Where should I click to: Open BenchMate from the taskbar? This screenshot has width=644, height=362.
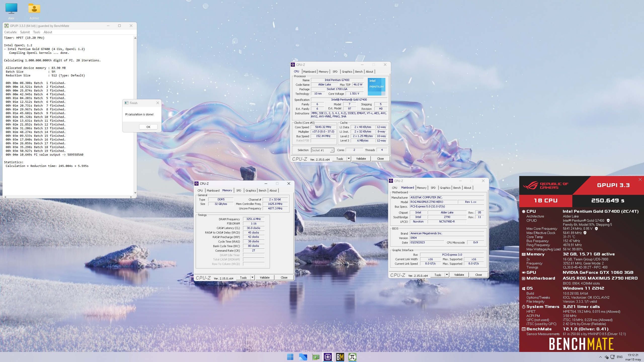340,357
